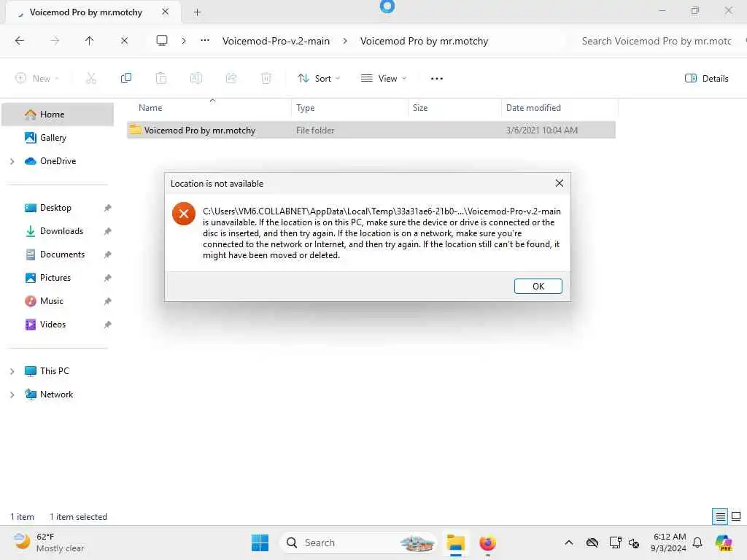Unpin Downloads using its pin icon
The width and height of the screenshot is (747, 560).
[x=108, y=231]
